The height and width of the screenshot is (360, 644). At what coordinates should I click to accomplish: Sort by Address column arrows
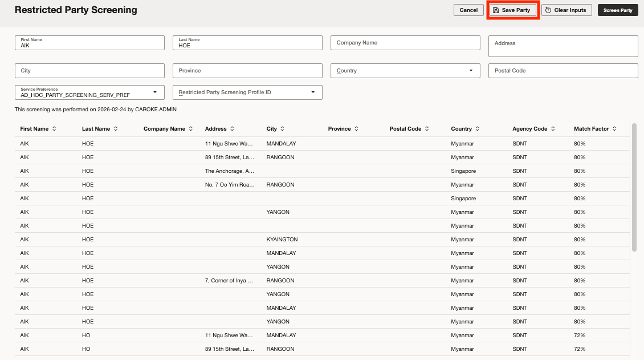pos(232,129)
